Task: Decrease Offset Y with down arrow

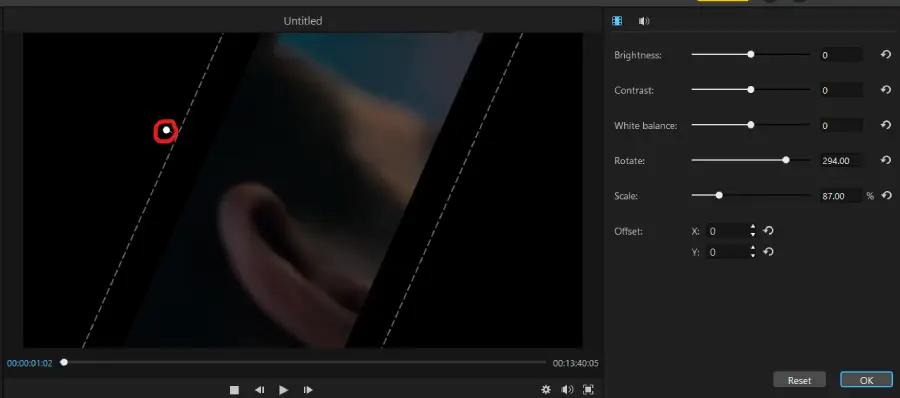Action: tap(752, 256)
